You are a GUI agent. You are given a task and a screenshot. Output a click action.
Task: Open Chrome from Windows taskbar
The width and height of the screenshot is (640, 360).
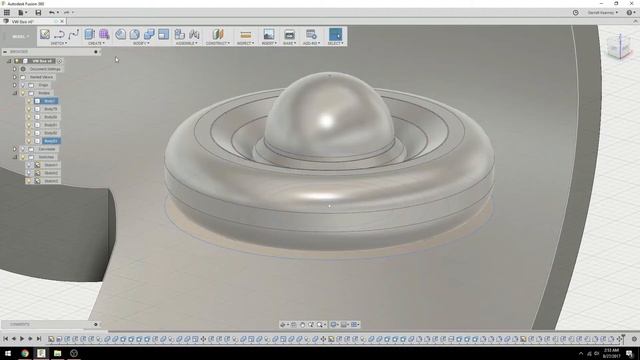click(x=25, y=353)
